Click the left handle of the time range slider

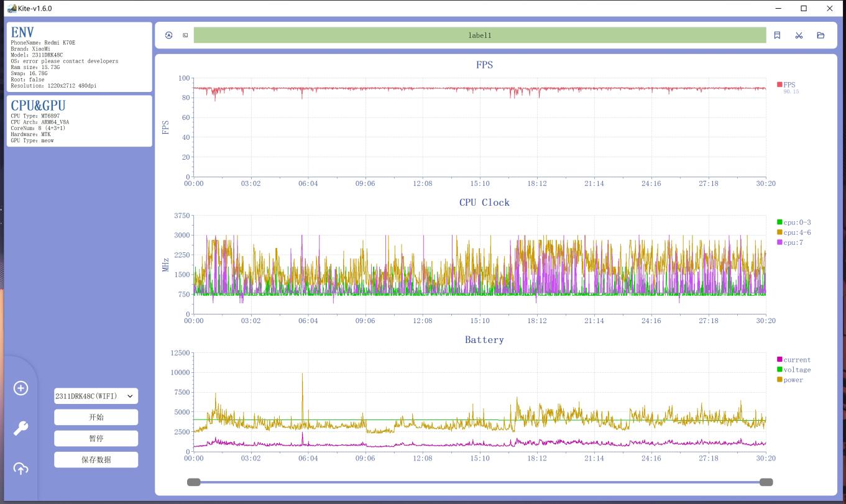194,482
